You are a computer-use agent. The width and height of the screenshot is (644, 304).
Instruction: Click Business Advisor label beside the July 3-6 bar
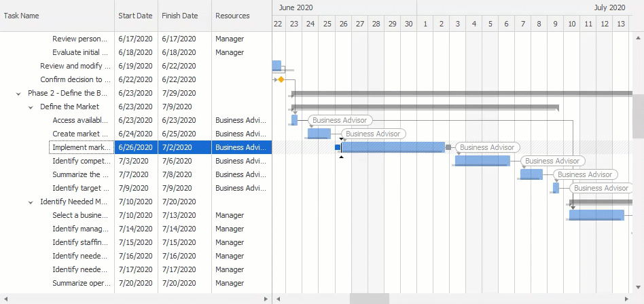[553, 161]
